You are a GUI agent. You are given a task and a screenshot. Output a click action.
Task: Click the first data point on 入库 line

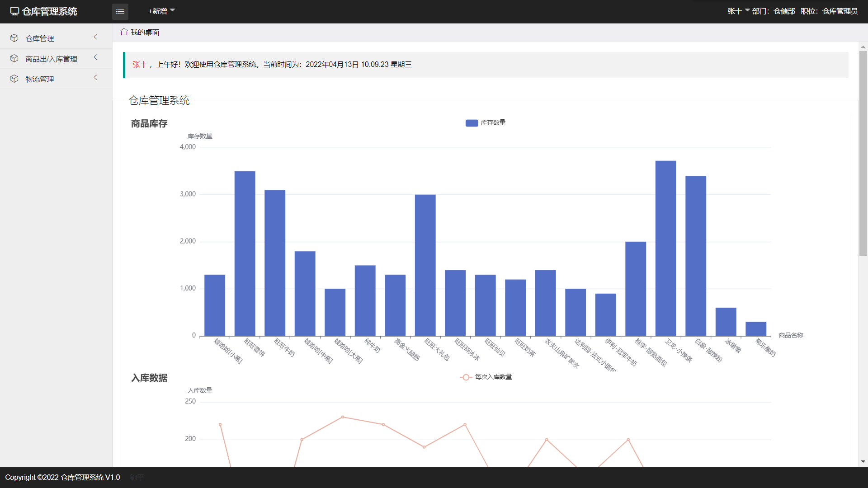pyautogui.click(x=220, y=425)
